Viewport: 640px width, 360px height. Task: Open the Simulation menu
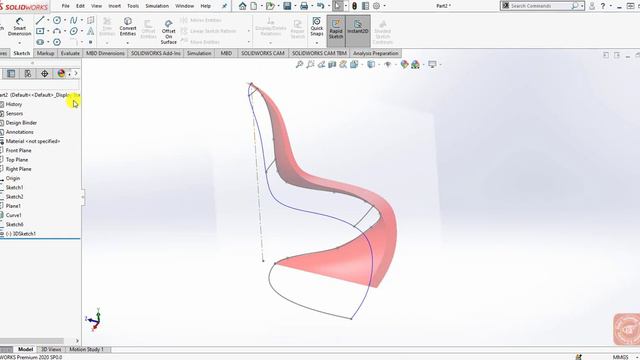click(157, 6)
